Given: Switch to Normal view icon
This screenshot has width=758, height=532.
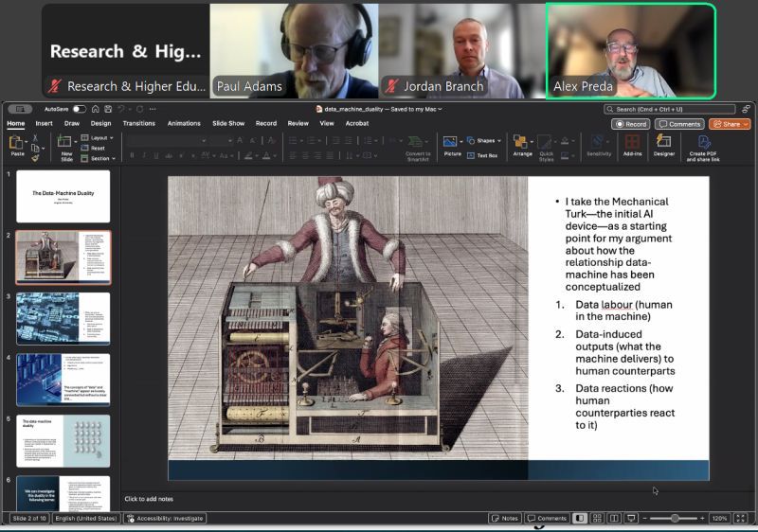Looking at the screenshot, I should (579, 519).
